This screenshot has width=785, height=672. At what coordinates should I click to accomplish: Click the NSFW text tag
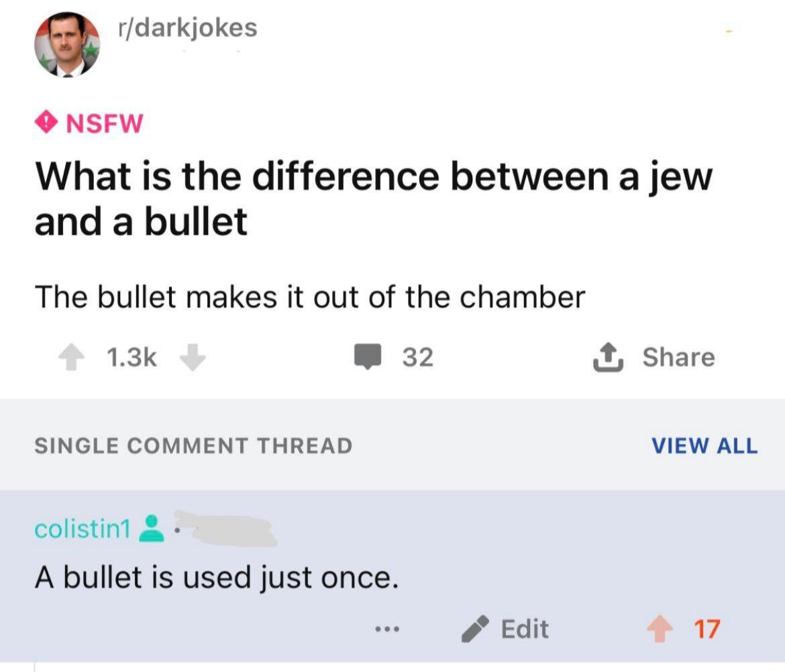[x=104, y=123]
